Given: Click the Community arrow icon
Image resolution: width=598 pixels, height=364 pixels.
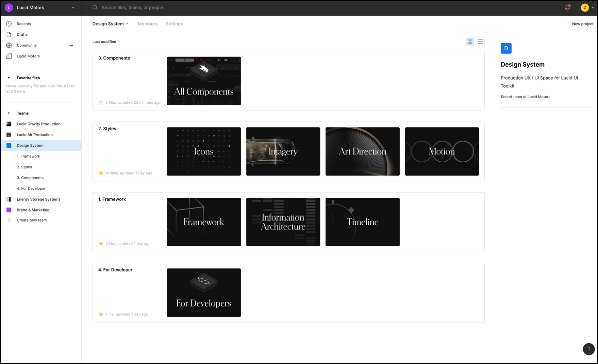Looking at the screenshot, I should [x=71, y=45].
